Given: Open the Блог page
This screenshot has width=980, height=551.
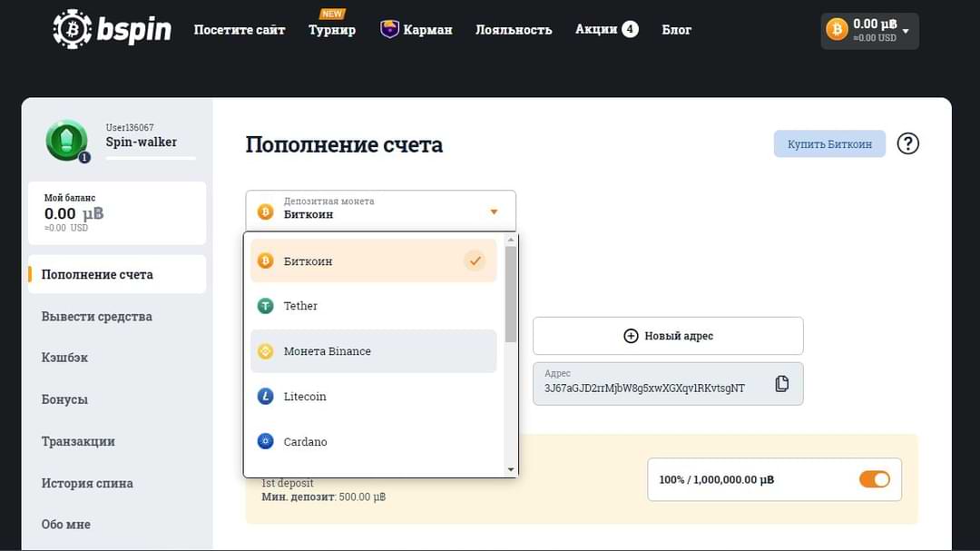Looking at the screenshot, I should point(676,29).
